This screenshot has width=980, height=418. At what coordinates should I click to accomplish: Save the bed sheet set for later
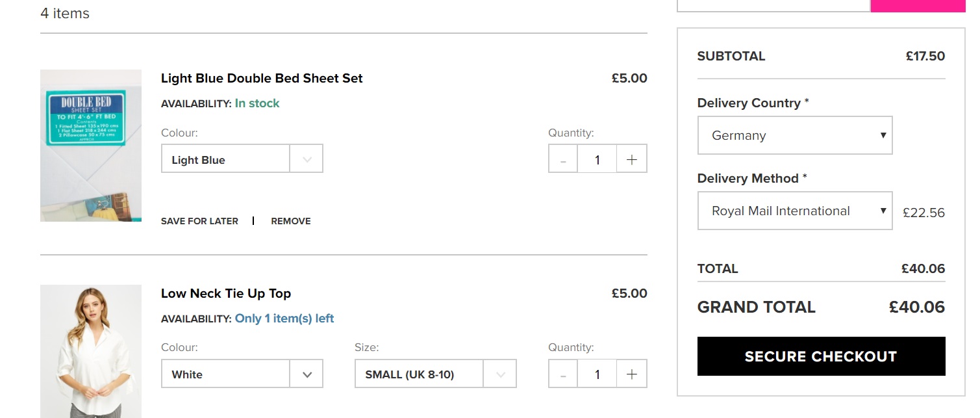click(199, 221)
